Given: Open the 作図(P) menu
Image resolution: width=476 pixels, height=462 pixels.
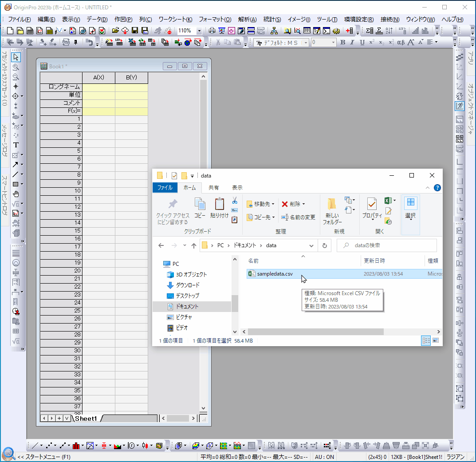Looking at the screenshot, I should pos(123,20).
